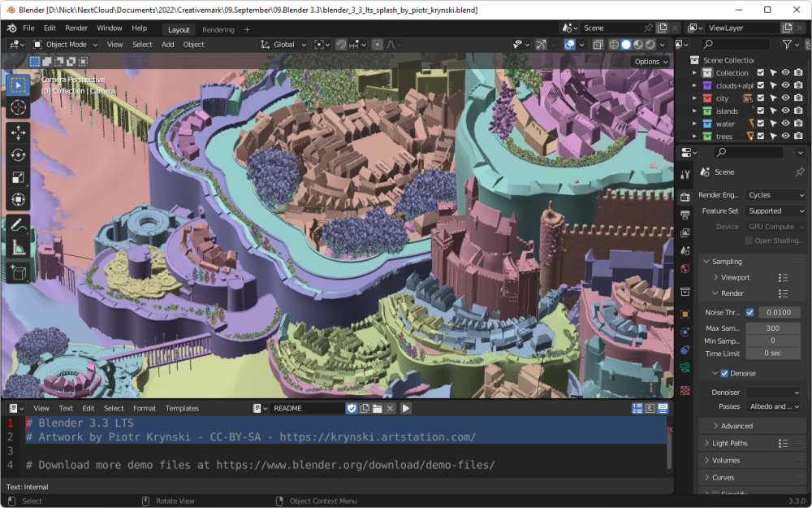Image resolution: width=812 pixels, height=508 pixels.
Task: Pick the Scale tool
Action: (x=18, y=177)
